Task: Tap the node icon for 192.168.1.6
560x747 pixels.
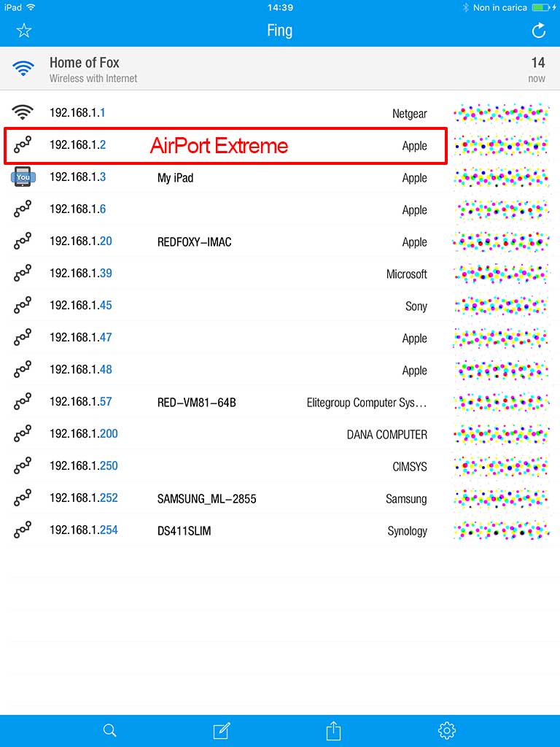Action: [23, 209]
